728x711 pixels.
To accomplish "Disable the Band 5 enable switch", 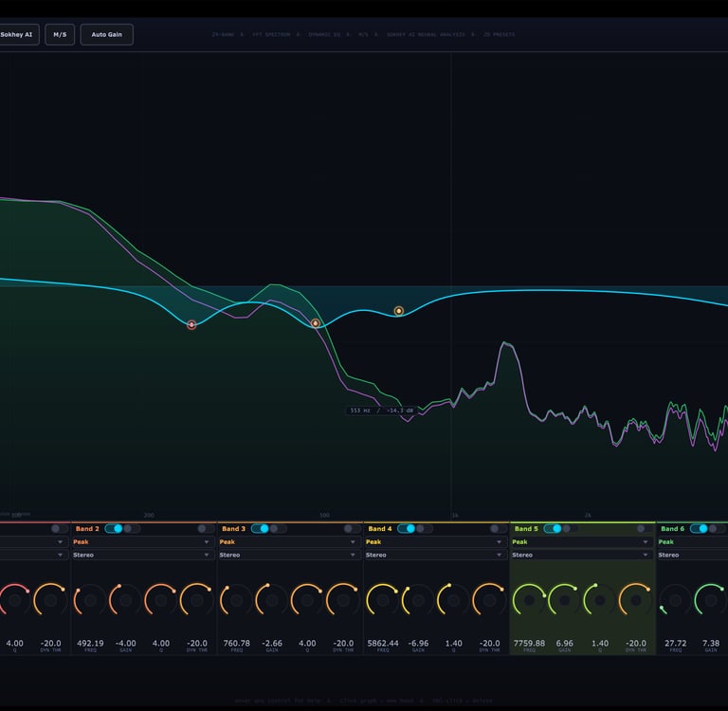I will (x=553, y=528).
